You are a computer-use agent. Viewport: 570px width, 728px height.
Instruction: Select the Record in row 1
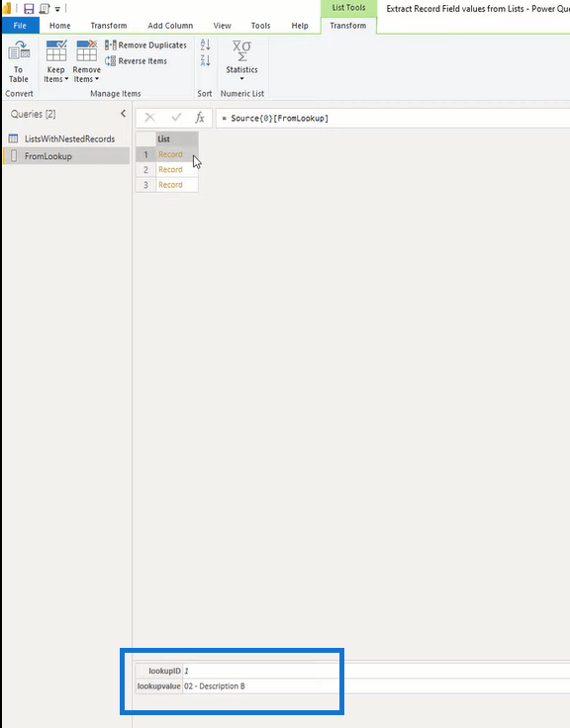click(170, 154)
